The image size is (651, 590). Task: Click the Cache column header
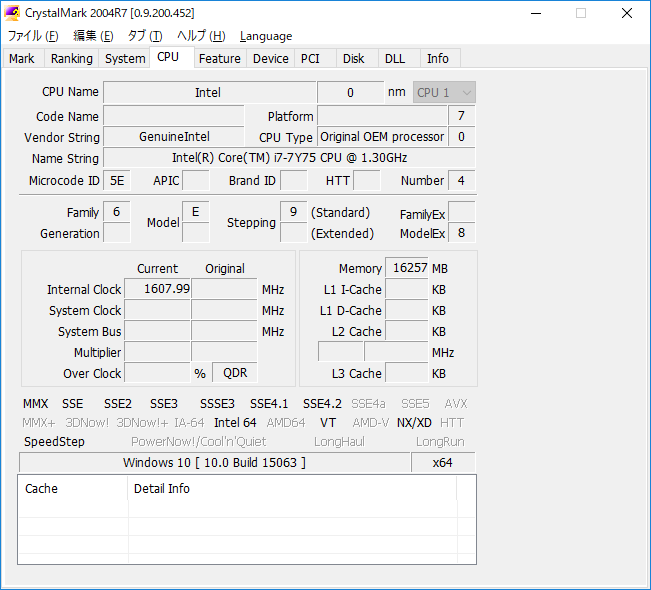[x=73, y=489]
